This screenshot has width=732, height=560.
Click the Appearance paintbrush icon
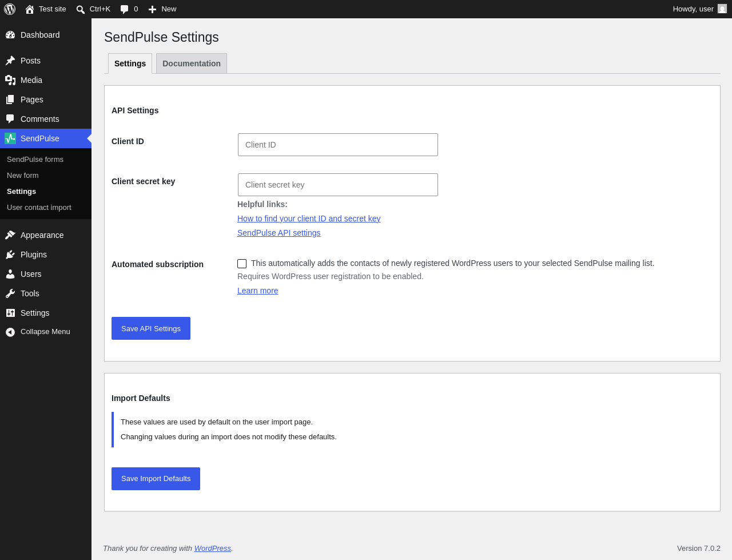10,235
